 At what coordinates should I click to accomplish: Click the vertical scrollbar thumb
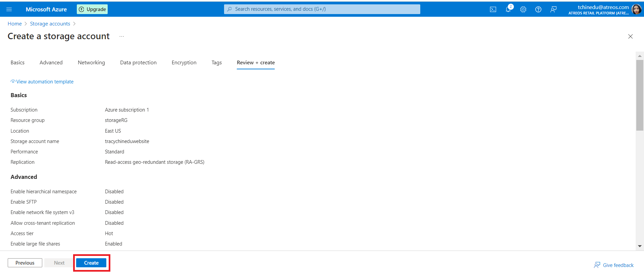click(640, 95)
